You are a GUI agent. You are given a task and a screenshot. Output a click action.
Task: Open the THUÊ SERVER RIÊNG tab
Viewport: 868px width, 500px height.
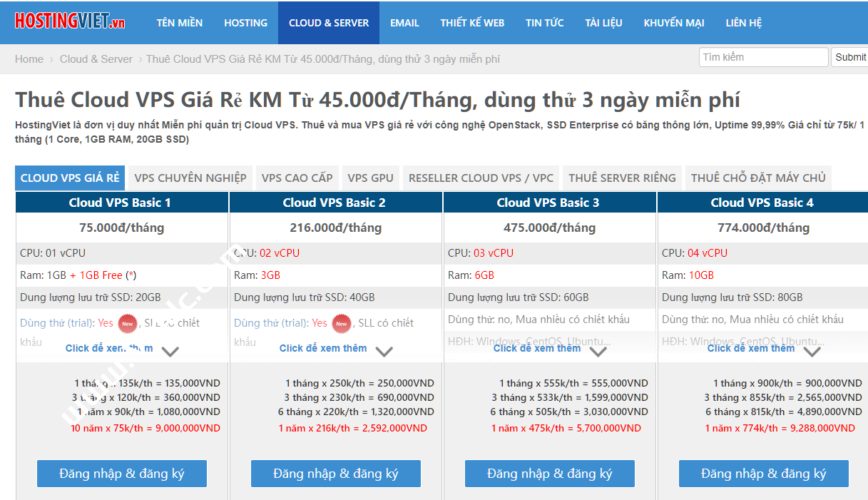[622, 178]
